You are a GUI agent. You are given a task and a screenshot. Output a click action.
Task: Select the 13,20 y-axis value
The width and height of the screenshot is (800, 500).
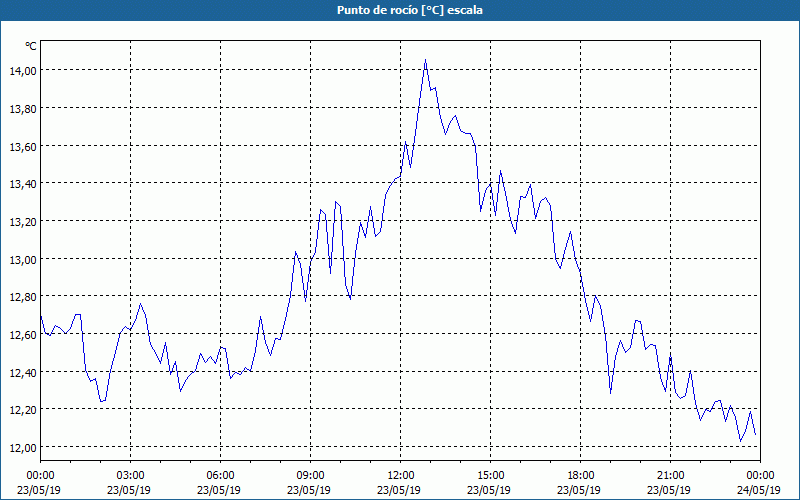[23, 222]
